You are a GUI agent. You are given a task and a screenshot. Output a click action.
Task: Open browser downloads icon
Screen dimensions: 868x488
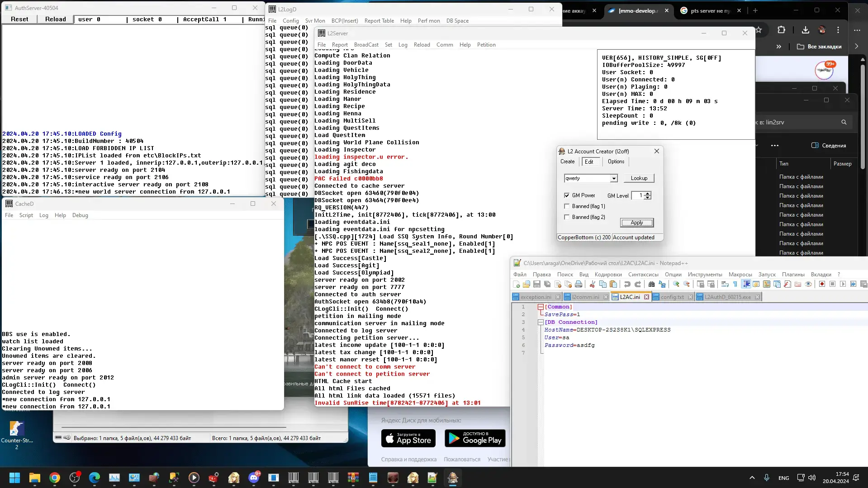click(806, 30)
